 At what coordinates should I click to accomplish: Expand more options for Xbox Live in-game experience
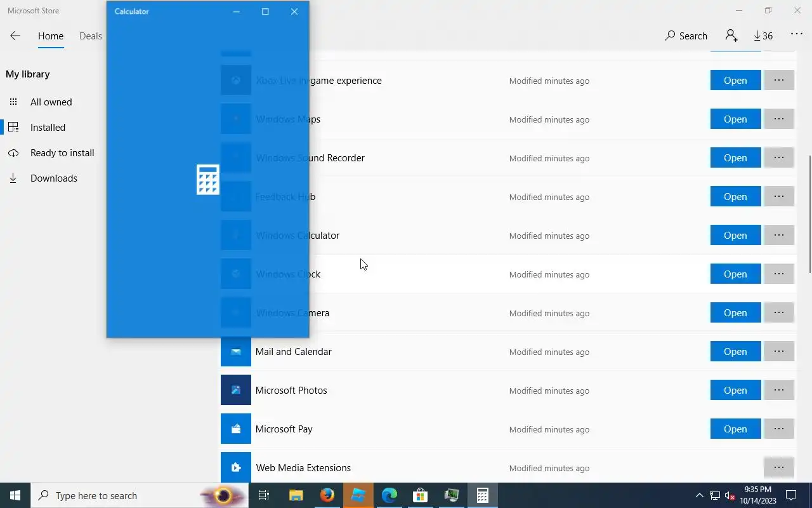click(779, 80)
